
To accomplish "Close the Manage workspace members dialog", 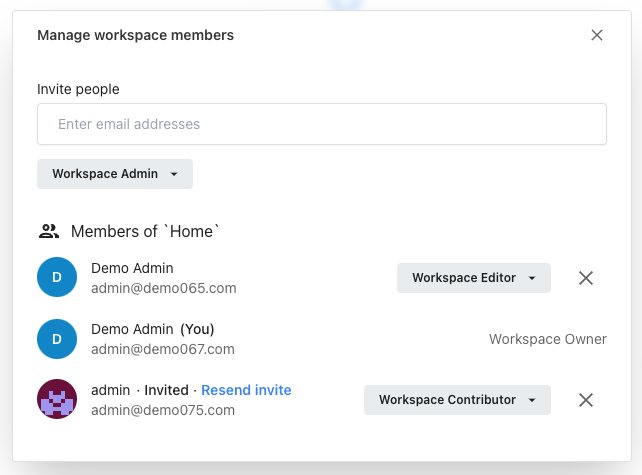I will pos(597,35).
